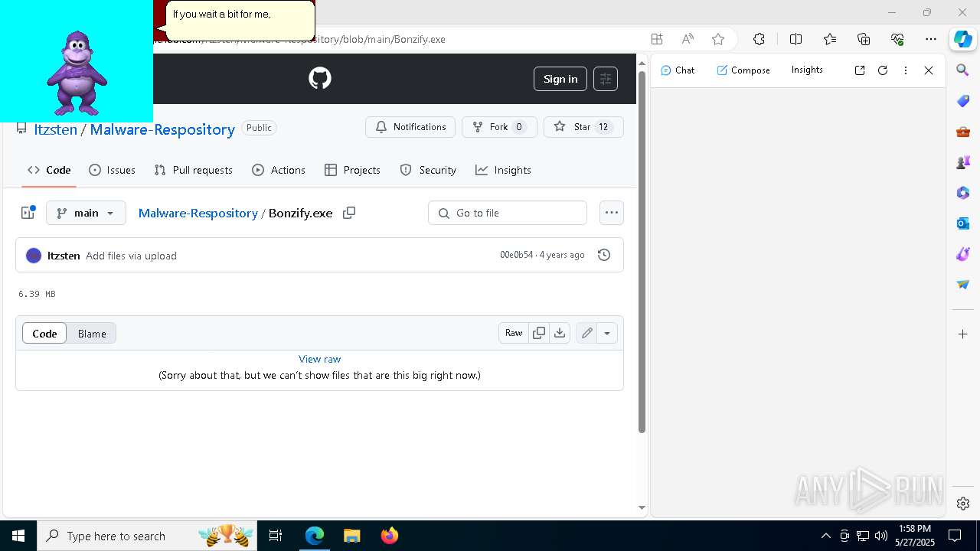Download the raw file icon
Viewport: 980px width, 551px height.
pyautogui.click(x=560, y=333)
